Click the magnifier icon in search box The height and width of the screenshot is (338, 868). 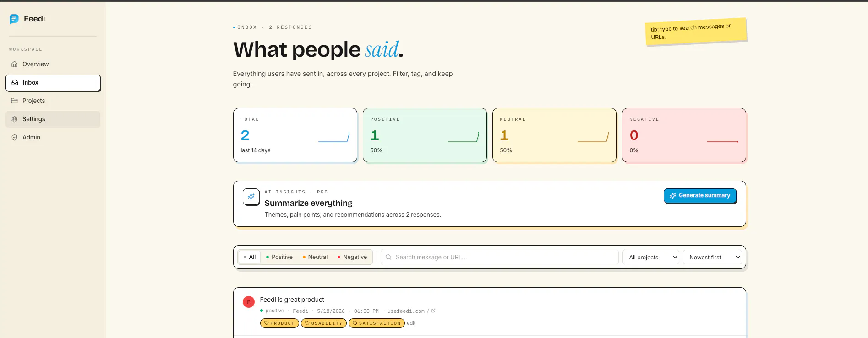[388, 258]
